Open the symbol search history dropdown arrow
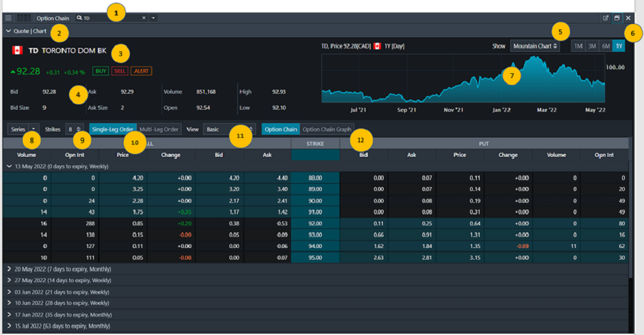 tap(153, 18)
